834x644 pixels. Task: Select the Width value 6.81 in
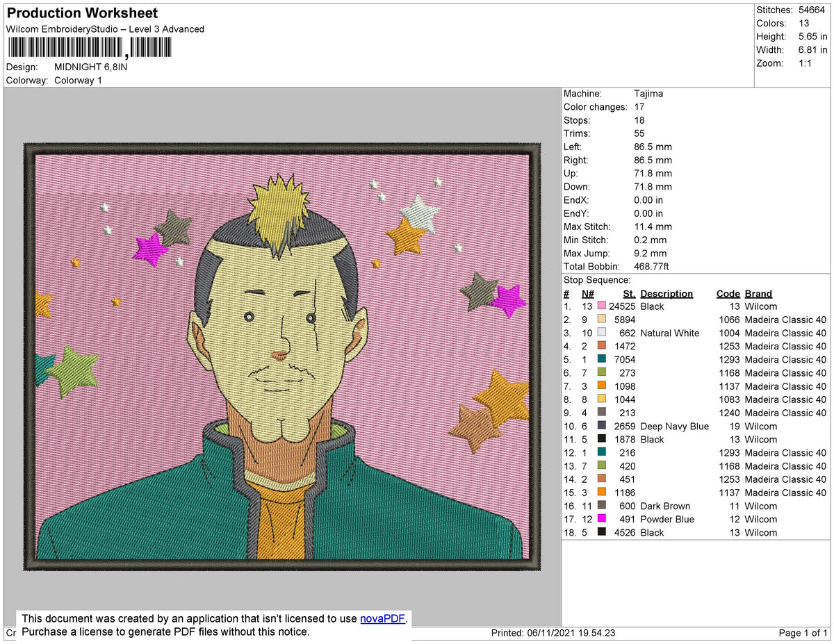pyautogui.click(x=812, y=49)
